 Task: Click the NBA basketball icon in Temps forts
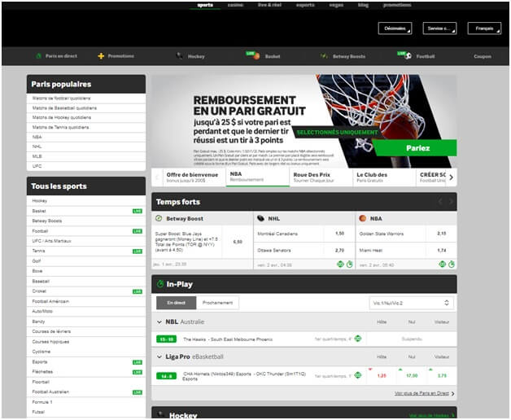pyautogui.click(x=362, y=218)
